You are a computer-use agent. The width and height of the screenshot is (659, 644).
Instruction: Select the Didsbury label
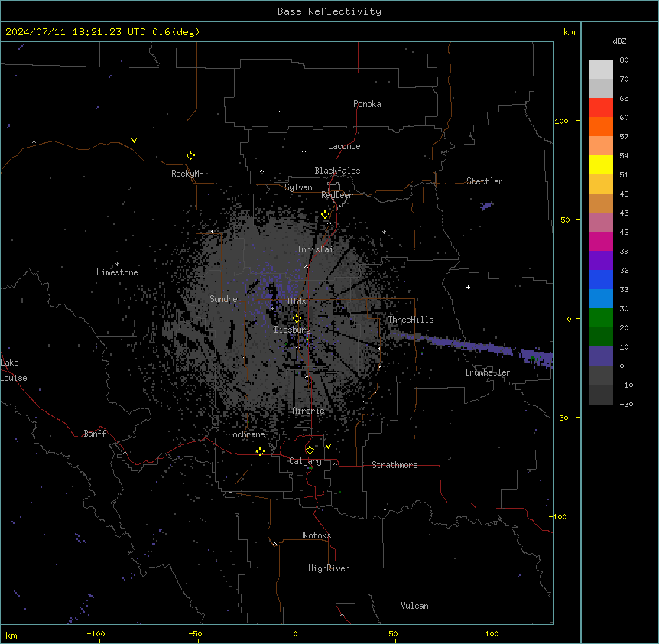click(x=293, y=330)
